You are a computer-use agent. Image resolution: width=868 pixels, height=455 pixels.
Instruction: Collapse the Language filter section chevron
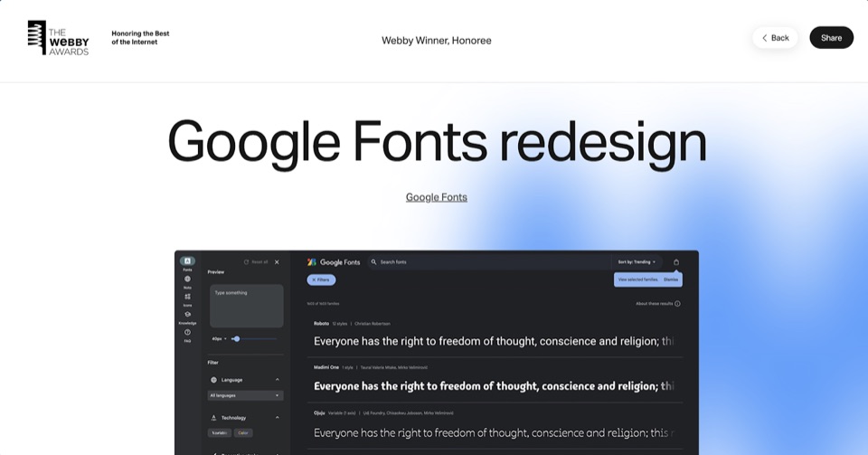278,380
